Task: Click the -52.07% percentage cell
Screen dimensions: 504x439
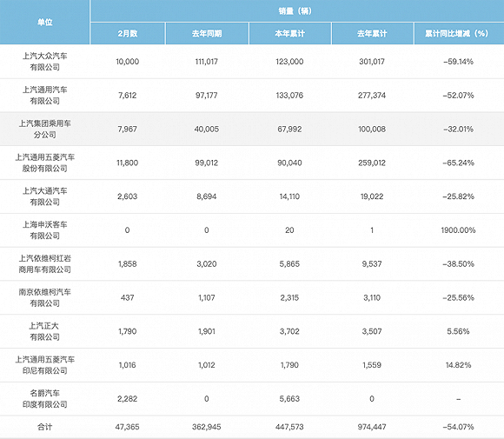Action: coord(458,96)
